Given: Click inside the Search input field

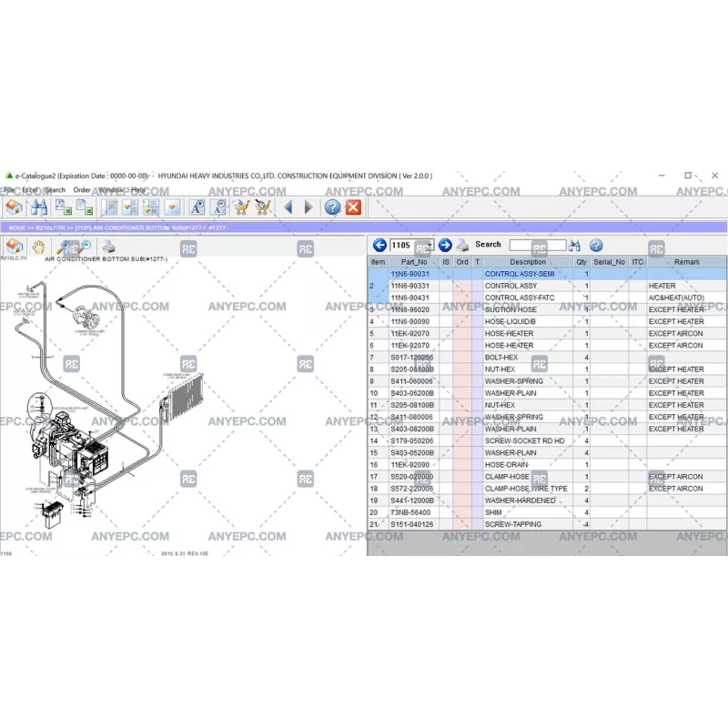Looking at the screenshot, I should pos(538,246).
